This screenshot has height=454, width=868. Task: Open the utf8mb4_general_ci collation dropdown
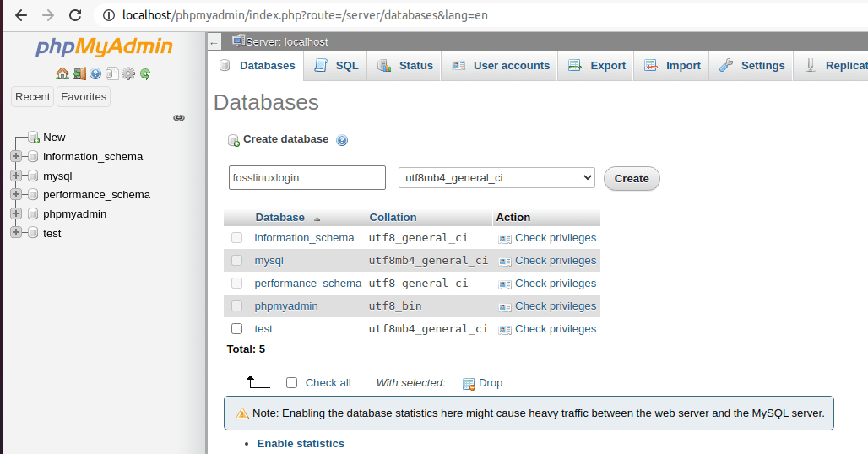tap(496, 177)
